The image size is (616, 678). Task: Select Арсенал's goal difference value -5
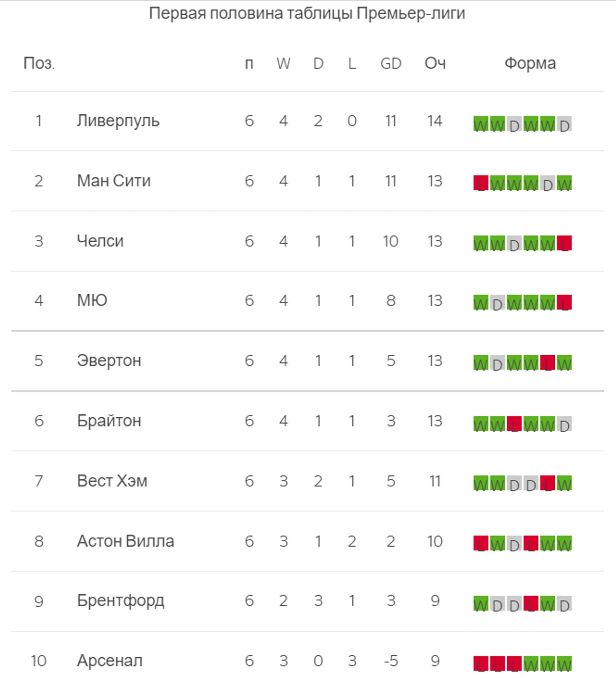(x=391, y=661)
